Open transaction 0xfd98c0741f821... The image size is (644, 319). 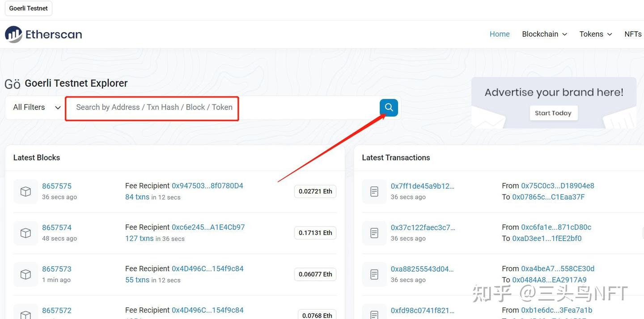(423, 311)
